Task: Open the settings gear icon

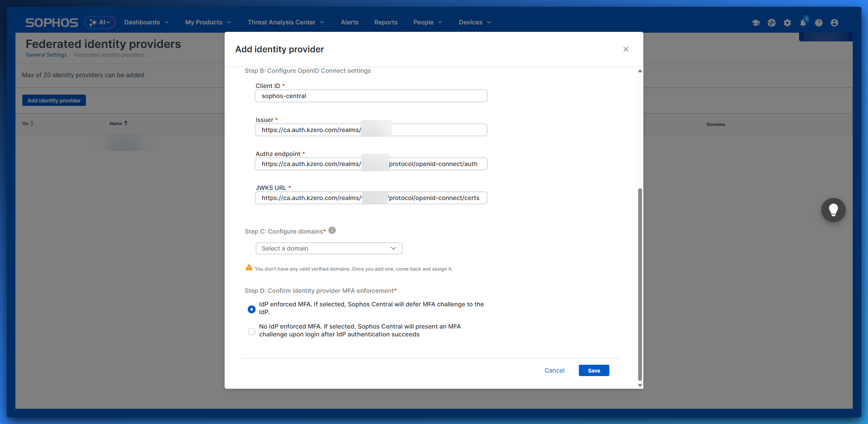Action: tap(787, 23)
